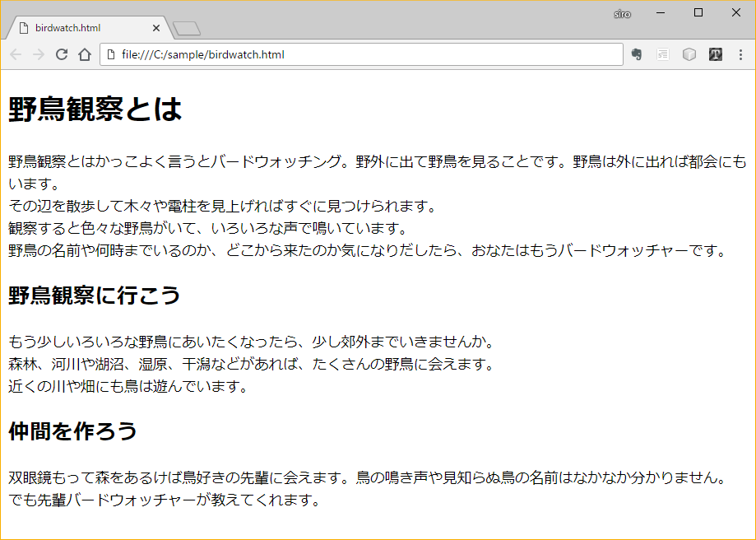Click the document-page extension icon
Viewport: 756px width, 540px height.
pyautogui.click(x=663, y=54)
